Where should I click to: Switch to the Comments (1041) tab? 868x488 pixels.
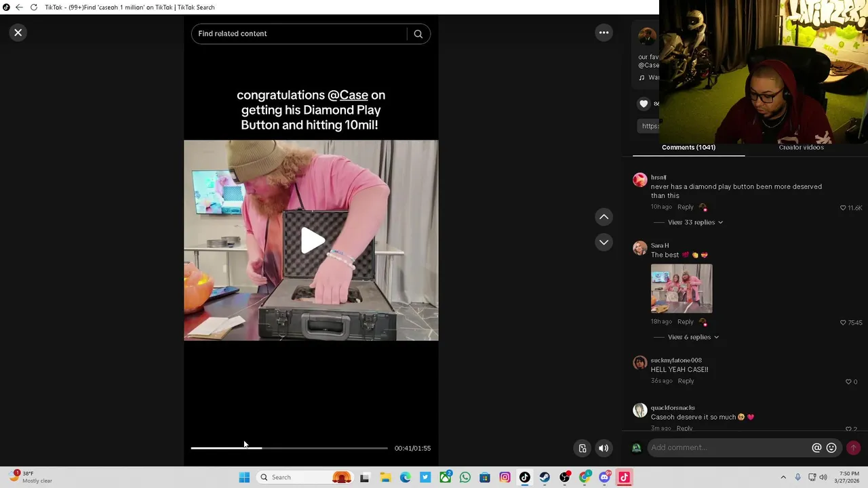click(x=688, y=147)
